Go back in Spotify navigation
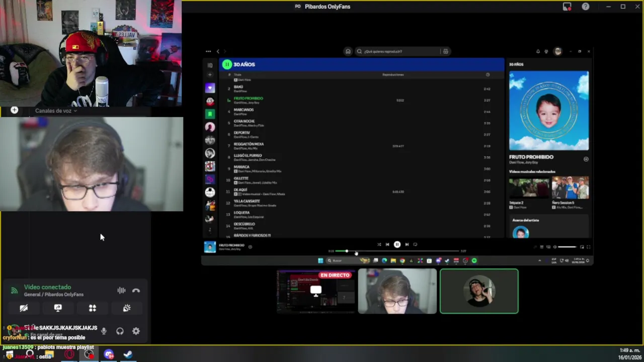The width and height of the screenshot is (644, 362). click(218, 51)
